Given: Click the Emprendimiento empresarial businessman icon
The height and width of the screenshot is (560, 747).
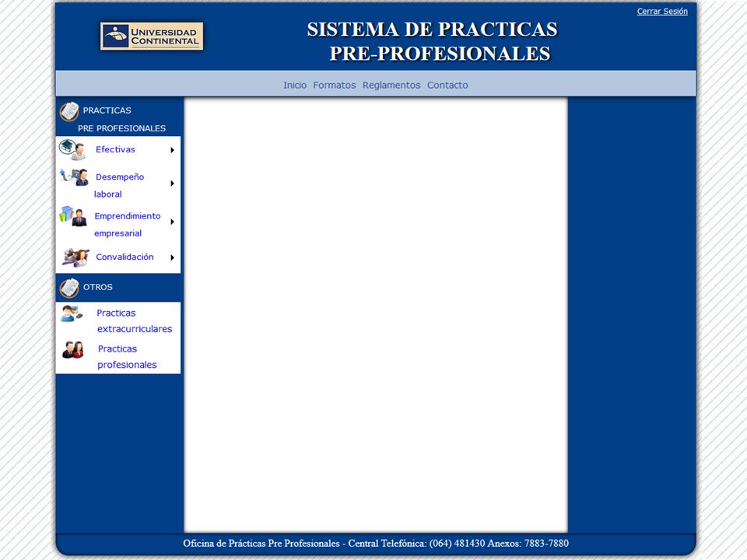Looking at the screenshot, I should 73,216.
